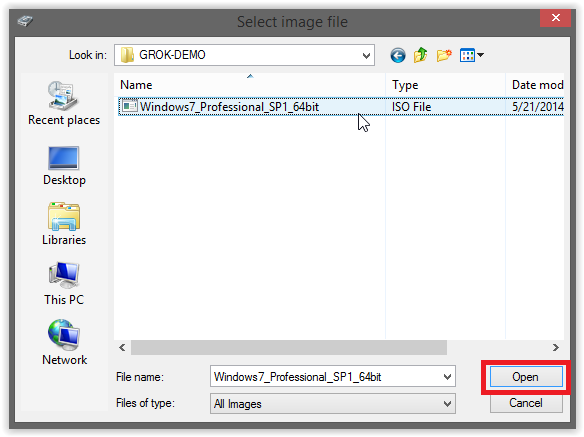Create a new folder
Viewport: 584px width, 437px height.
click(x=444, y=56)
